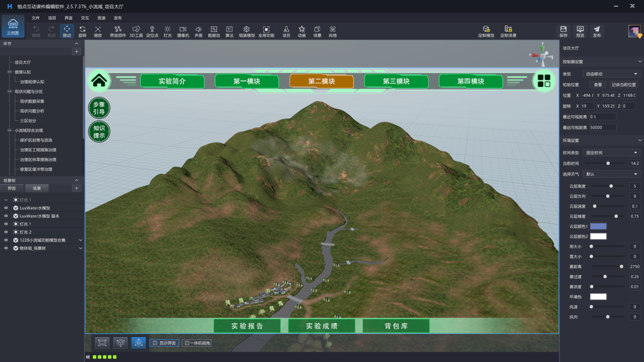Select the 旋转 (rotate) tool
The height and width of the screenshot is (362, 644).
coord(82,31)
